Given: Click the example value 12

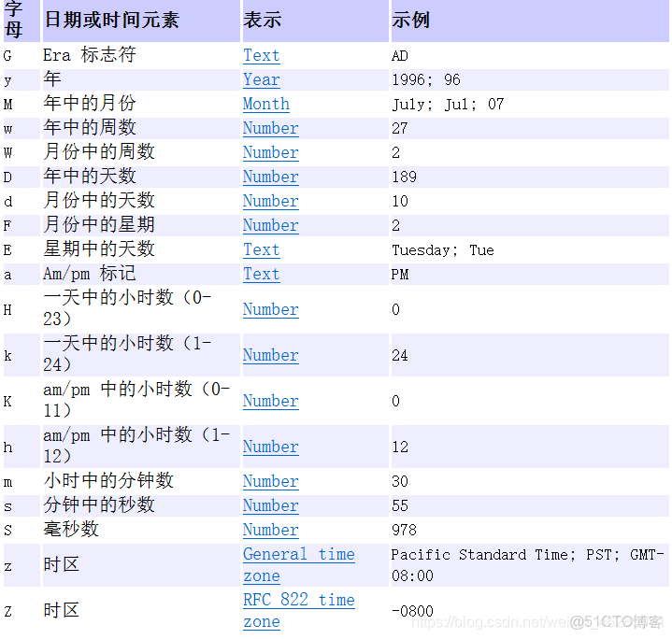Looking at the screenshot, I should click(x=399, y=447).
